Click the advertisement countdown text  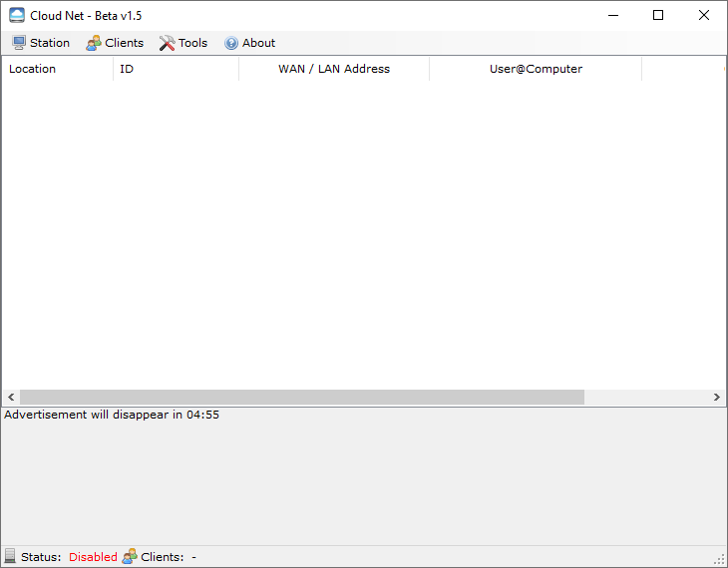point(112,415)
